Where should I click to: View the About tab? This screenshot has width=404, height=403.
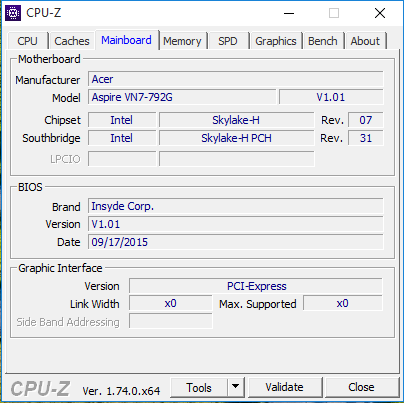click(x=365, y=41)
